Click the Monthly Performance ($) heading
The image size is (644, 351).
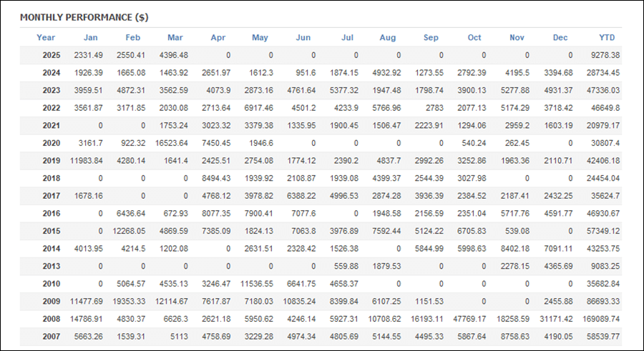click(84, 17)
